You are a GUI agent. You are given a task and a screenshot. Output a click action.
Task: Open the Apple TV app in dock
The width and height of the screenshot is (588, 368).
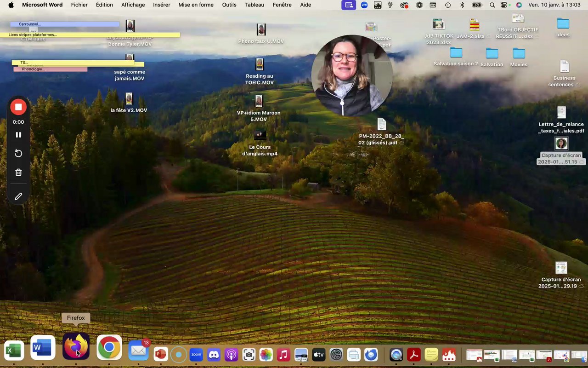[319, 354]
